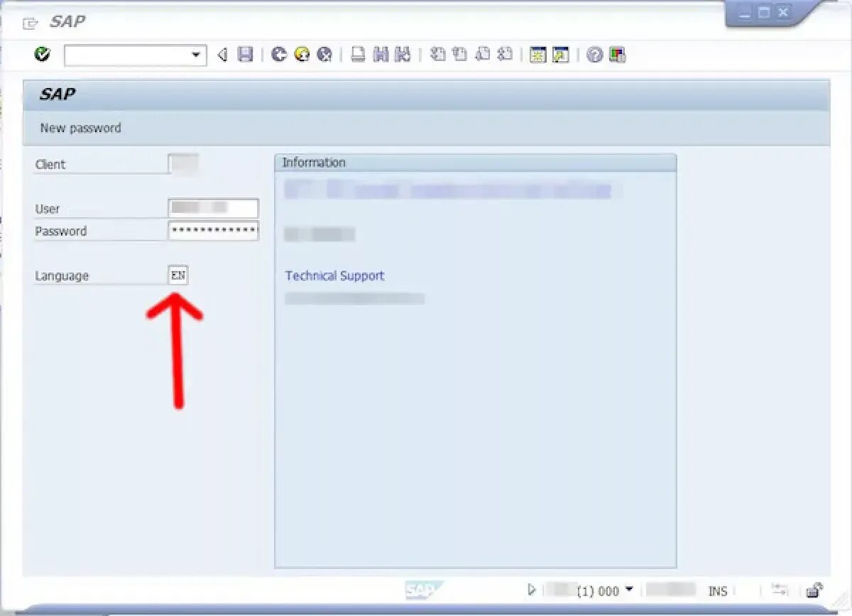
Task: Click the Next Page icon
Action: click(x=483, y=55)
